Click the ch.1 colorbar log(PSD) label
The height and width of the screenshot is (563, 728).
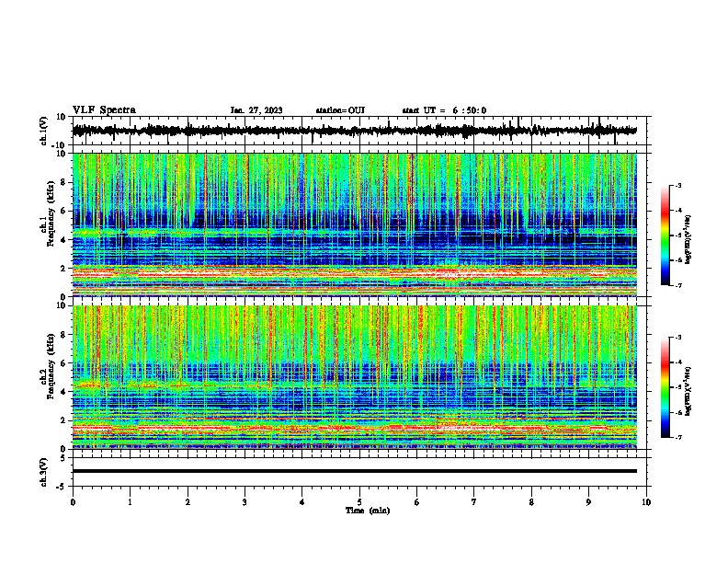pyautogui.click(x=688, y=239)
